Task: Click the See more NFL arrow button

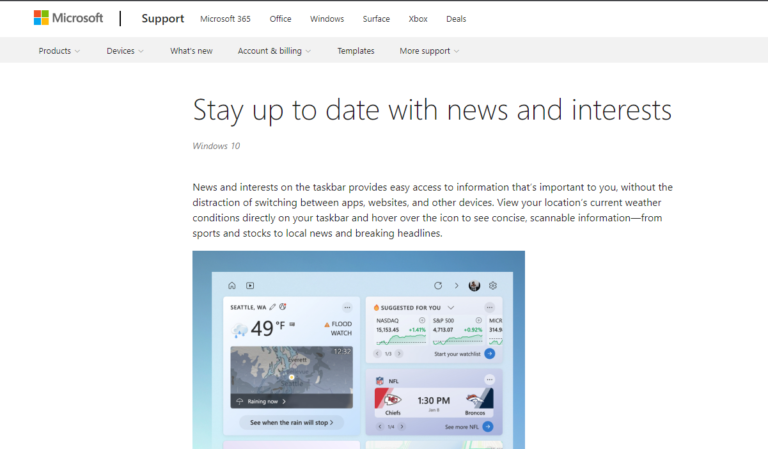Action: coord(488,426)
